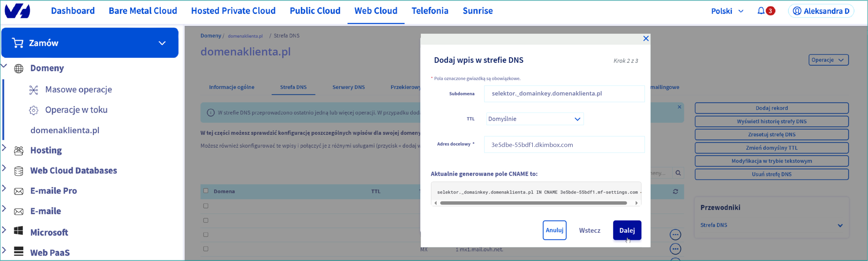Screen dimensions: 868x261
Task: Expand the Hosting tree section
Action: click(4, 148)
